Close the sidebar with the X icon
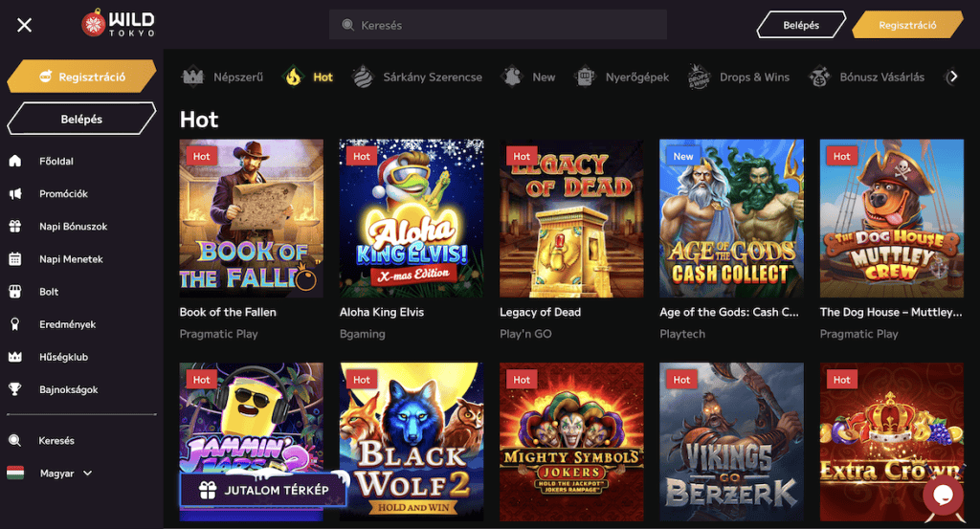The image size is (980, 529). [25, 25]
